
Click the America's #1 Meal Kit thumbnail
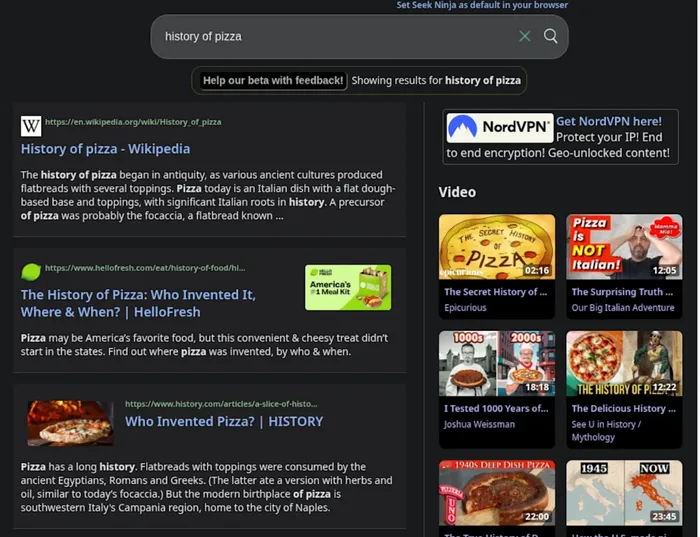(x=348, y=287)
